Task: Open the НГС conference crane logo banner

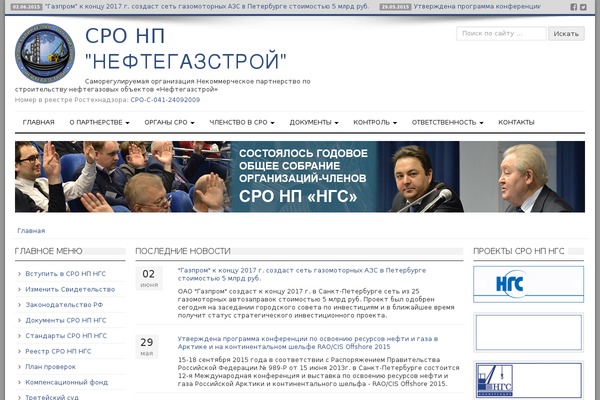Action: (528, 380)
